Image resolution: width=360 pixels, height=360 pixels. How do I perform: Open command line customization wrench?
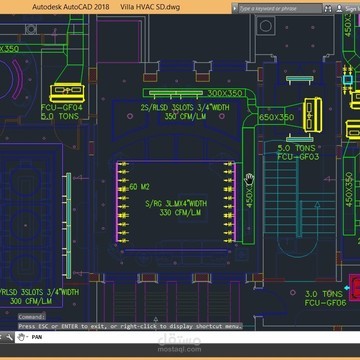pos(9,337)
